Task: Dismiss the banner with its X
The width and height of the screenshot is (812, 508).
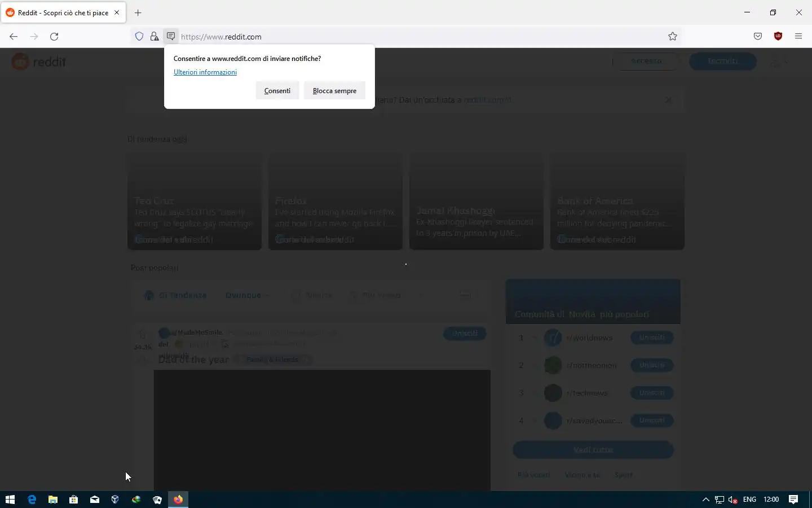Action: point(669,100)
